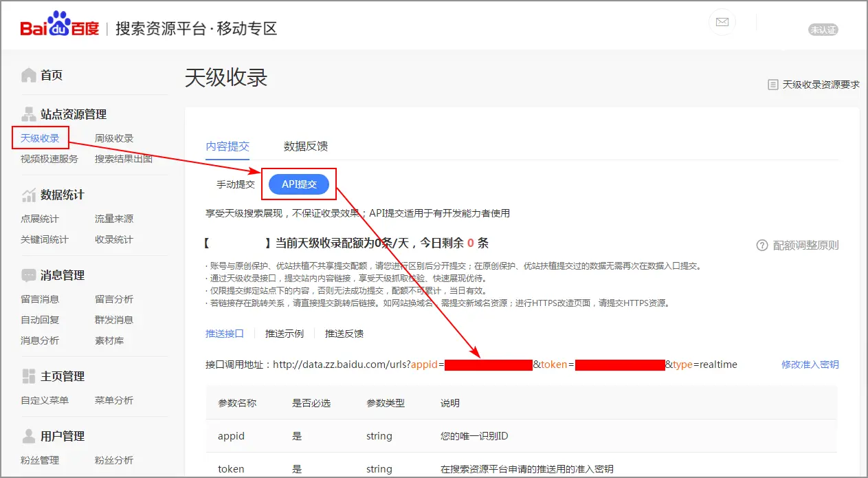Click the 数据统计 chart icon
The width and height of the screenshot is (868, 478).
[29, 195]
